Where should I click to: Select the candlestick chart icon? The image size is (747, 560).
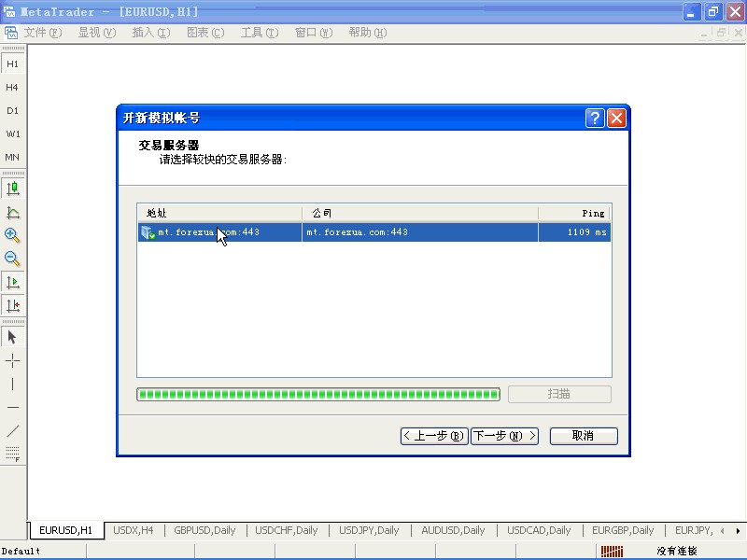13,189
